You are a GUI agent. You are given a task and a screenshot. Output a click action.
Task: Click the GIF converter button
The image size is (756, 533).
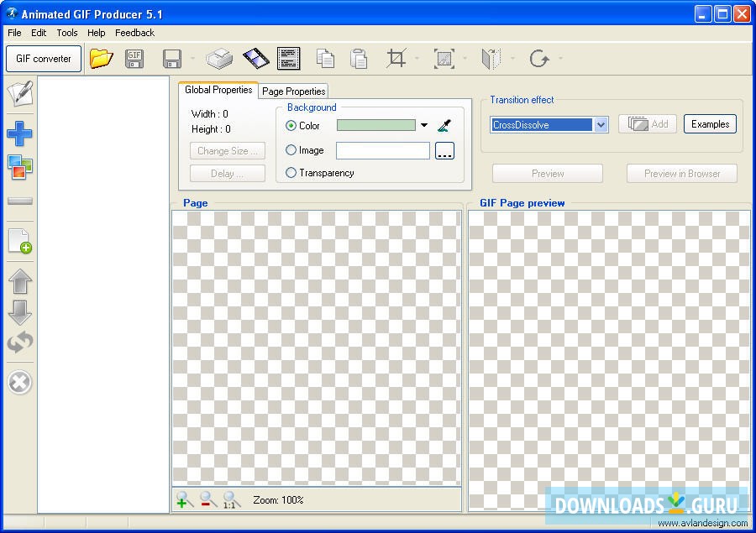tap(44, 59)
